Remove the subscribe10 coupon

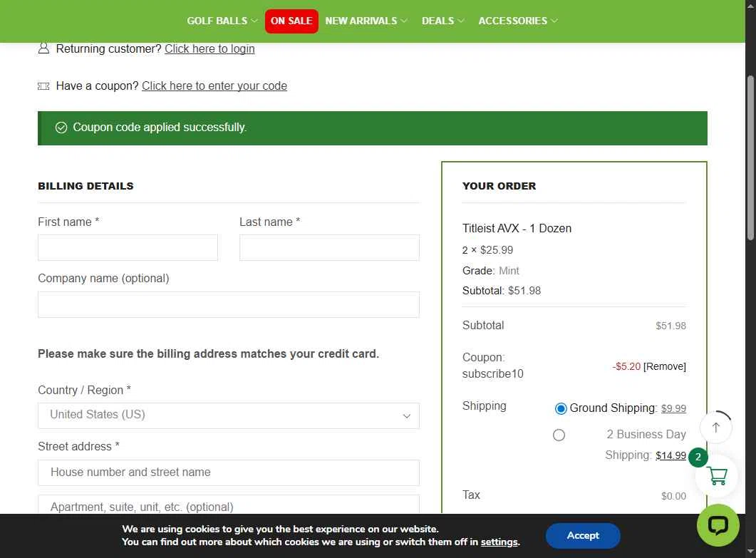click(664, 366)
